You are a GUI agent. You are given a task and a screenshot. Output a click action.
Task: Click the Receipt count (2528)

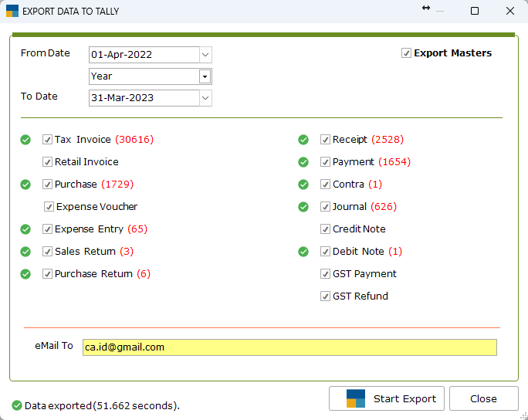coord(388,140)
